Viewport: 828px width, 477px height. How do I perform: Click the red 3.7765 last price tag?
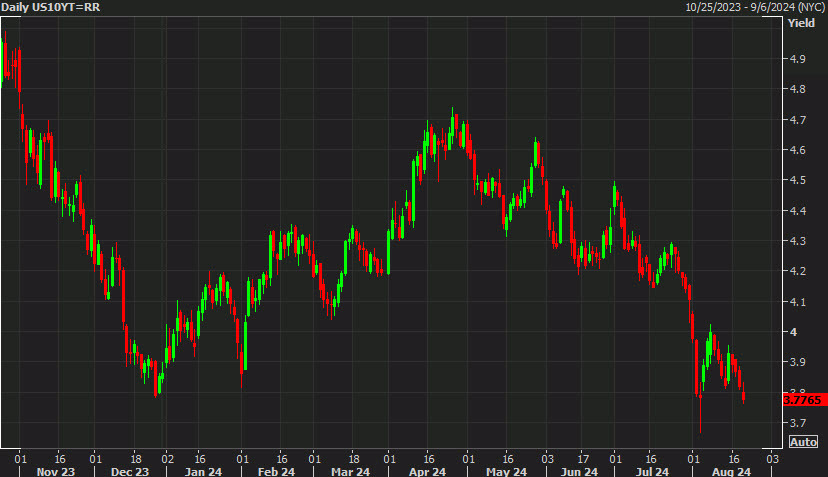click(x=805, y=400)
